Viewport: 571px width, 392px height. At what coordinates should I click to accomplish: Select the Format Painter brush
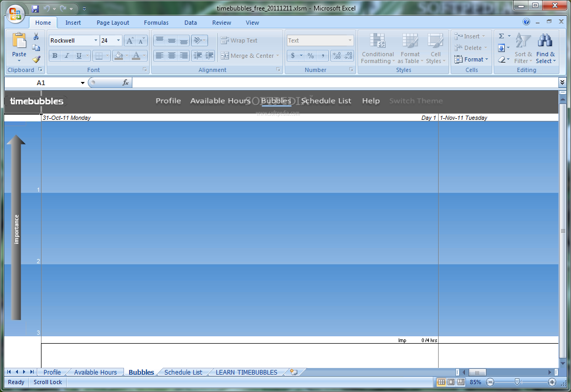[x=36, y=59]
